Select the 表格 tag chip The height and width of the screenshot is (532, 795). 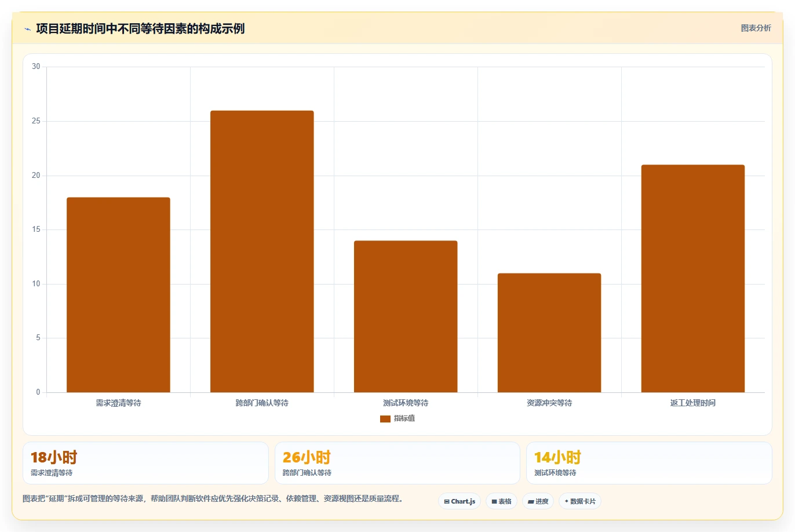(x=501, y=501)
